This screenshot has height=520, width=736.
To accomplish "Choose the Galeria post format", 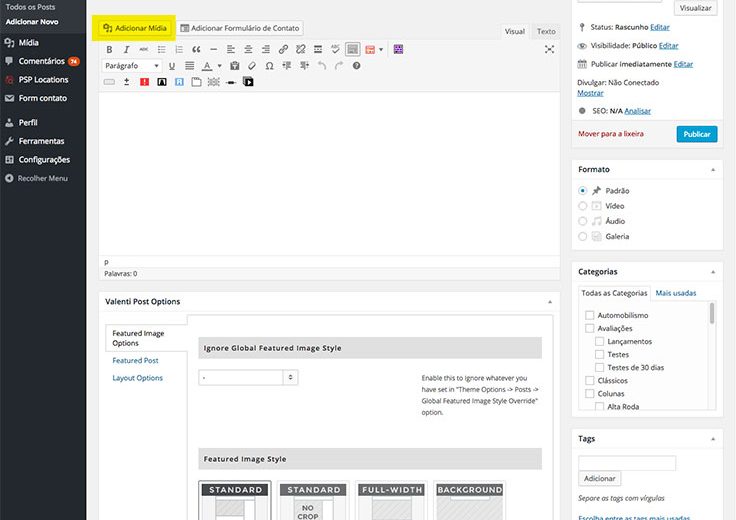I will (583, 237).
